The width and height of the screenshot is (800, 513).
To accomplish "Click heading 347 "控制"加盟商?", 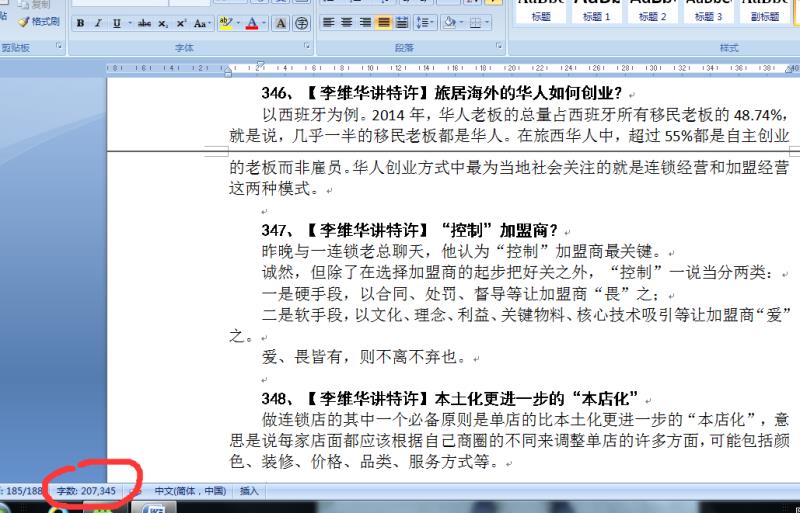I will [x=410, y=230].
